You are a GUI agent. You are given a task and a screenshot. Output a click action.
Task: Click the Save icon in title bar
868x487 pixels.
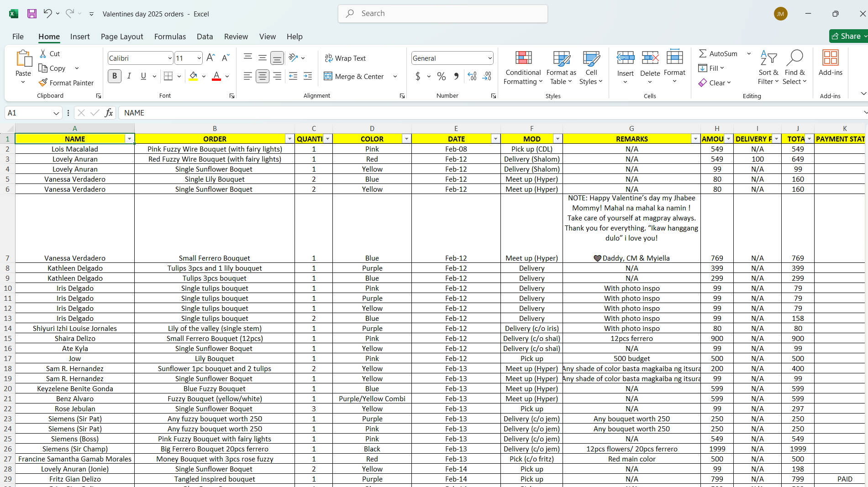[x=32, y=14]
